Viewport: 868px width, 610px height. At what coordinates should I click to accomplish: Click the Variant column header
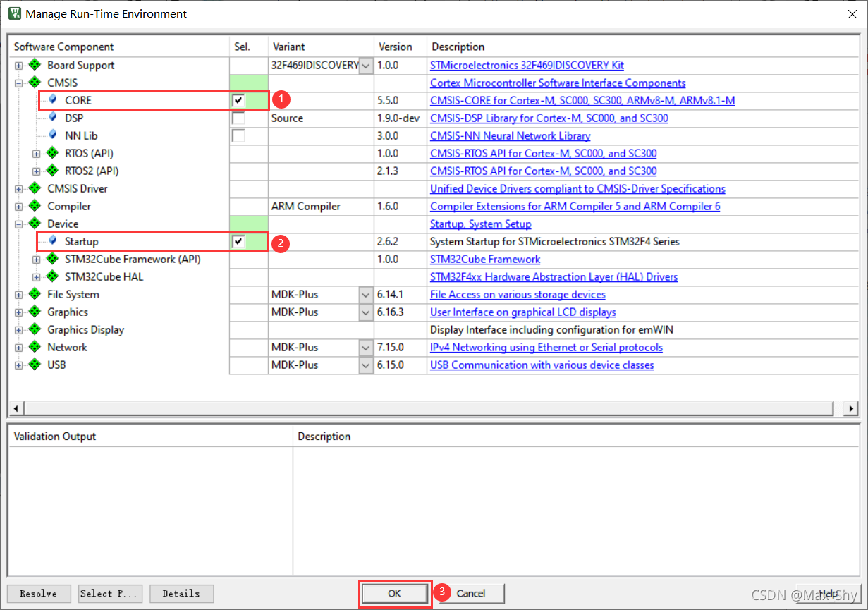click(x=321, y=47)
